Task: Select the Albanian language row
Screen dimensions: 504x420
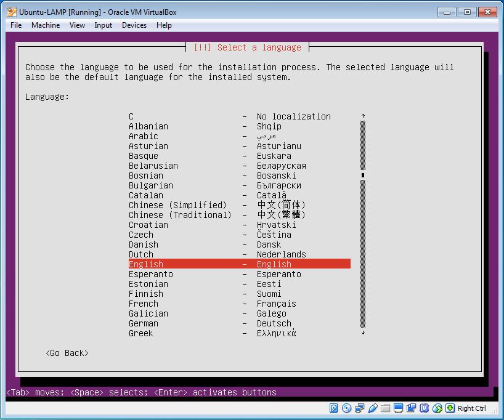Action: click(240, 126)
